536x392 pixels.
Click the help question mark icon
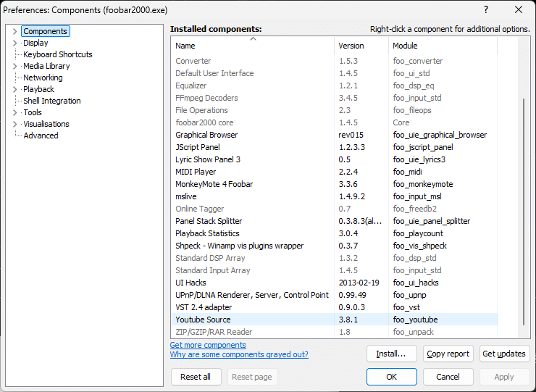[485, 9]
